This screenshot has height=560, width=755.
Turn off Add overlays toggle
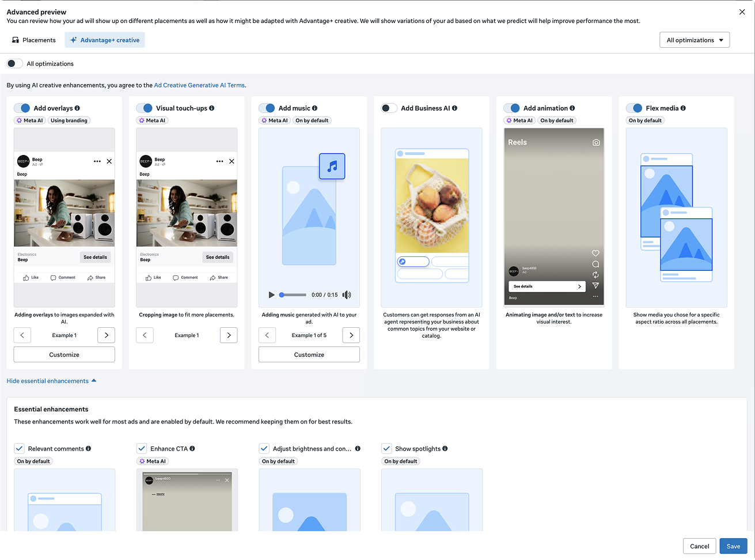coord(22,108)
